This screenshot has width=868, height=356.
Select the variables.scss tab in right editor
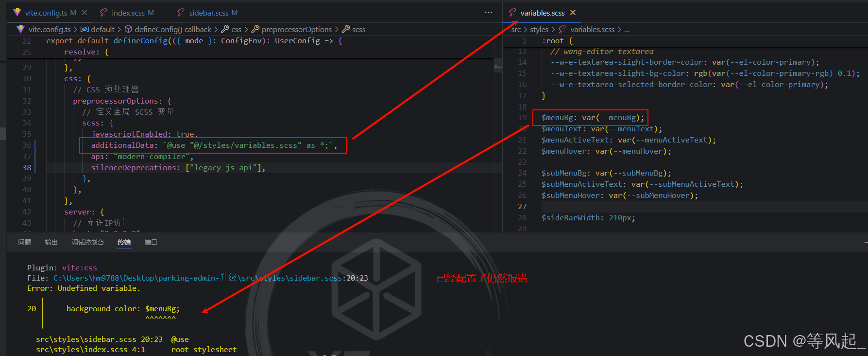(542, 13)
